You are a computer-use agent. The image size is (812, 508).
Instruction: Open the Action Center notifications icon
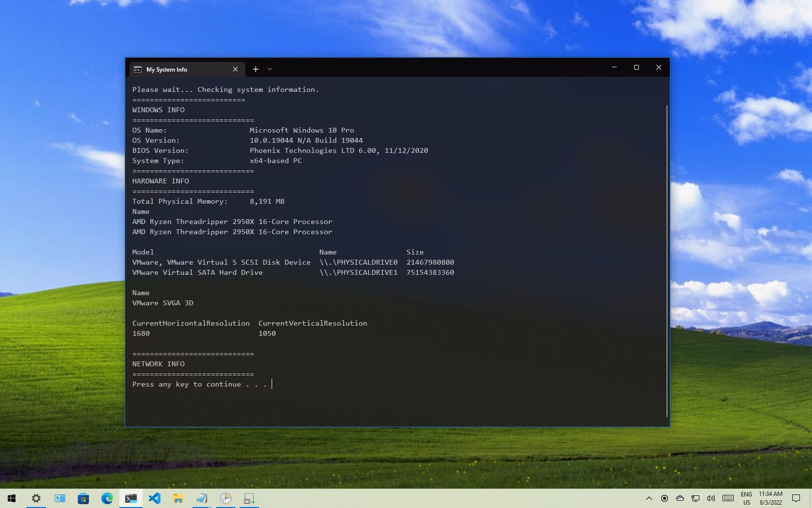point(796,498)
